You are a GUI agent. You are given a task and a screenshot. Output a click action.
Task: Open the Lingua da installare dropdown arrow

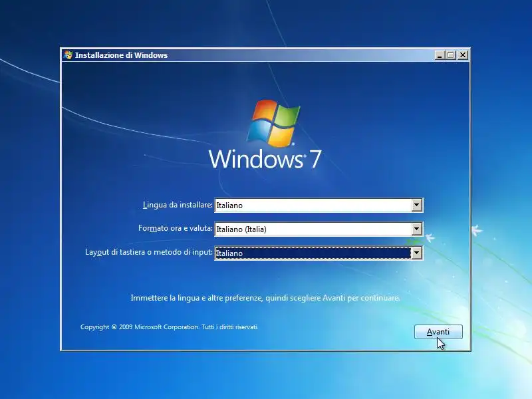click(x=417, y=205)
